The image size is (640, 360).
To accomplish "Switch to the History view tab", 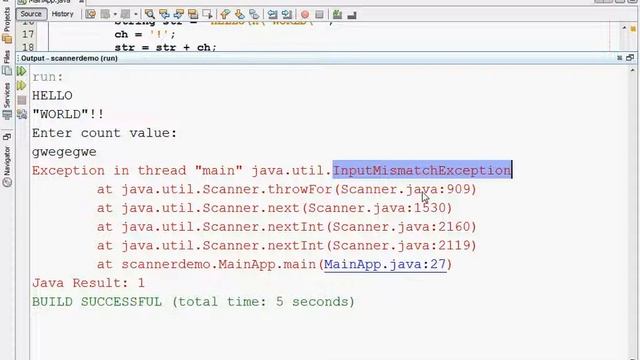I will [62, 14].
